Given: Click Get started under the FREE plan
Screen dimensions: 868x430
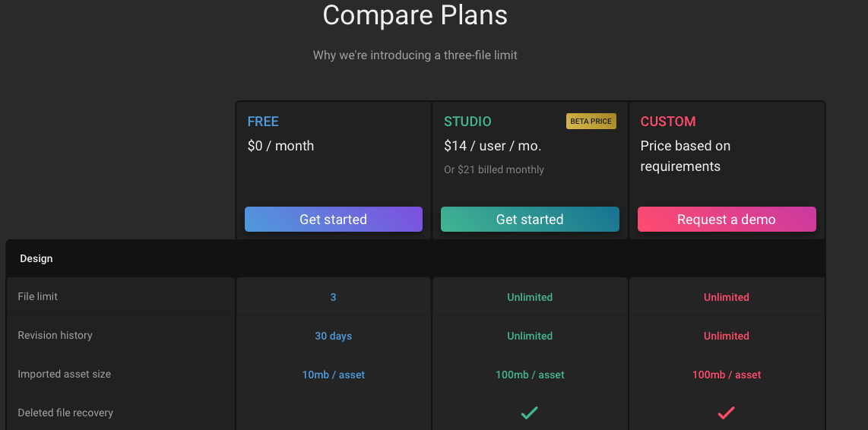Looking at the screenshot, I should (x=333, y=219).
